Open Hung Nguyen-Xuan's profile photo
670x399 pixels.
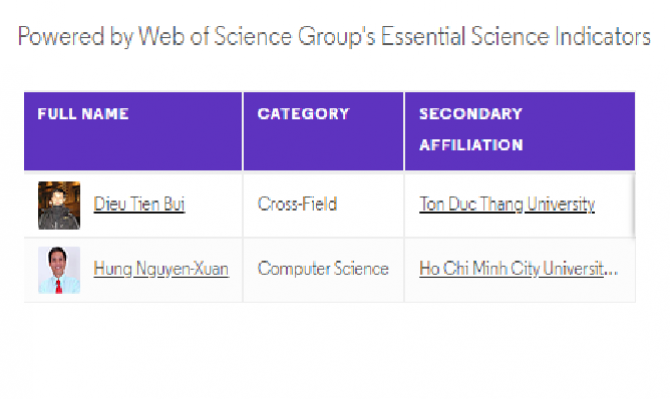(59, 270)
